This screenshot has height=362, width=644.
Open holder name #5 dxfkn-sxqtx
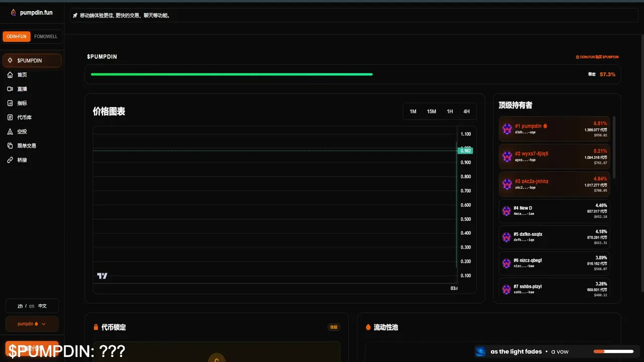point(528,234)
